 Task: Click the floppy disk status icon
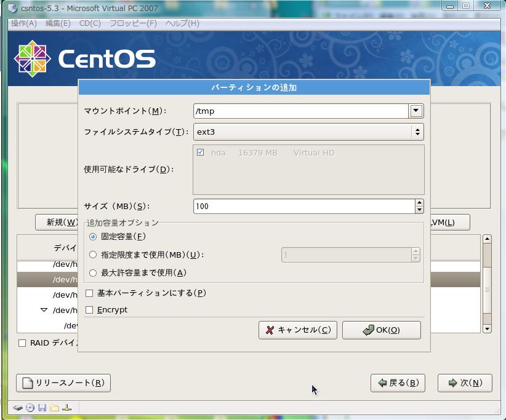(42, 408)
